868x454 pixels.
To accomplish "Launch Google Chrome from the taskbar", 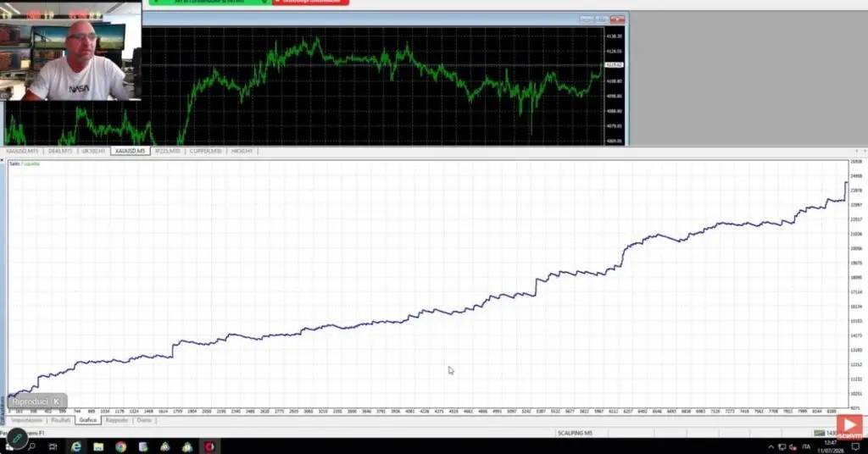I will click(120, 446).
